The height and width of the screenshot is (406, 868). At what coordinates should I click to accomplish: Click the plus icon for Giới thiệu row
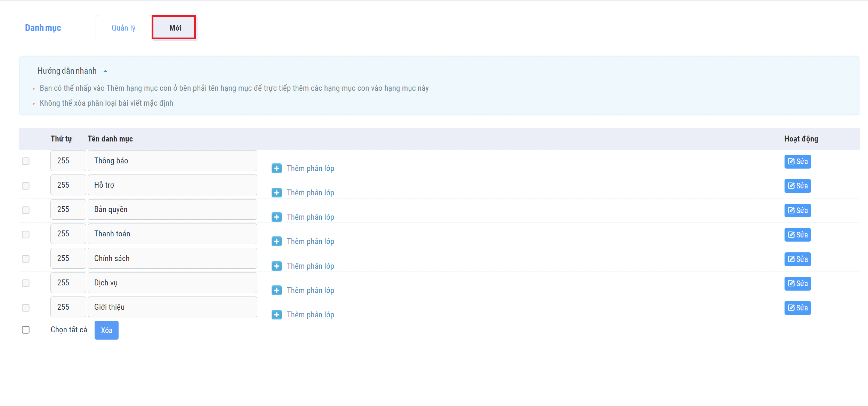coord(276,315)
